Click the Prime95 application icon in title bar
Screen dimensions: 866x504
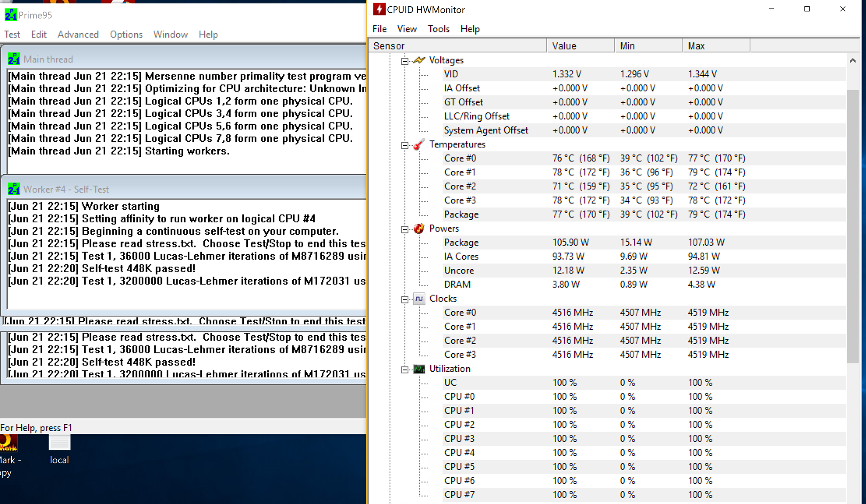pos(11,15)
